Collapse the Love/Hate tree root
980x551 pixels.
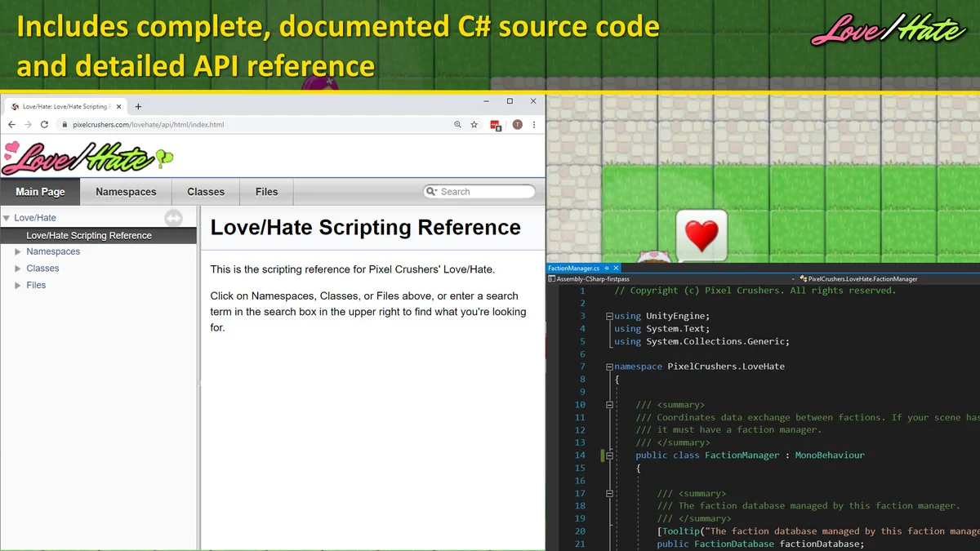coord(7,218)
